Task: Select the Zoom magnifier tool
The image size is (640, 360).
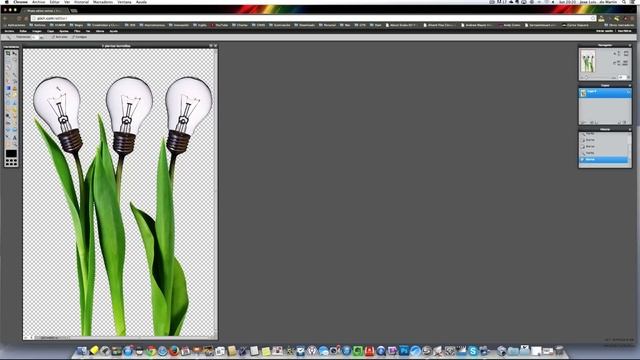Action: coord(14,144)
